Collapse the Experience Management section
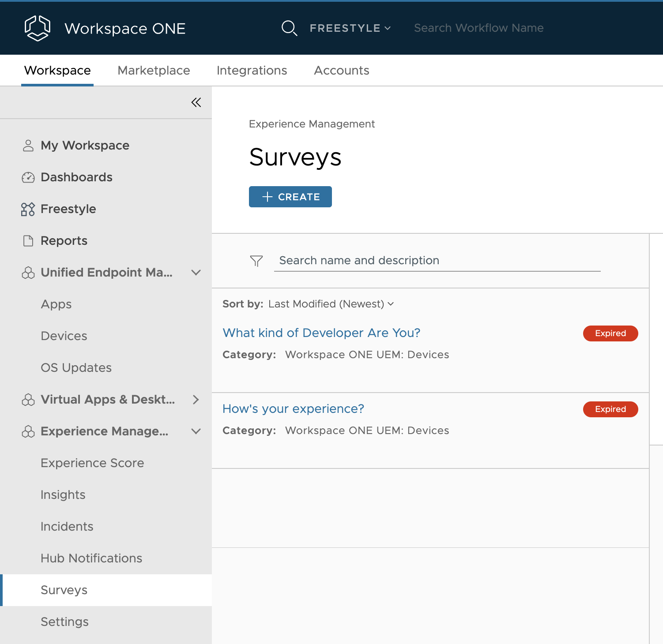 pyautogui.click(x=196, y=431)
